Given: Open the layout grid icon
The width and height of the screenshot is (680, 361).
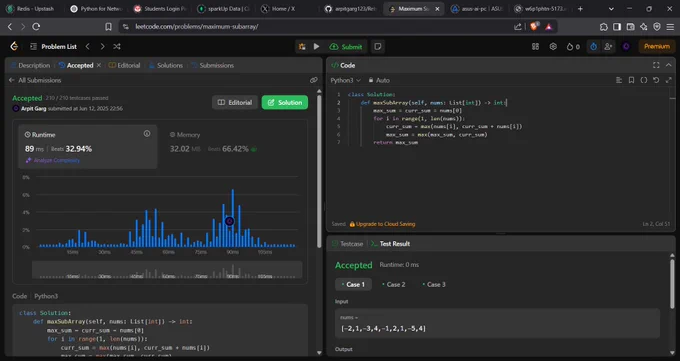Looking at the screenshot, I should point(536,46).
